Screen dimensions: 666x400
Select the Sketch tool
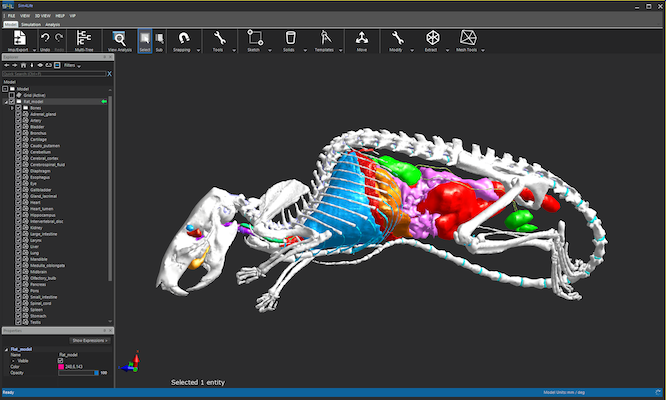tap(255, 38)
